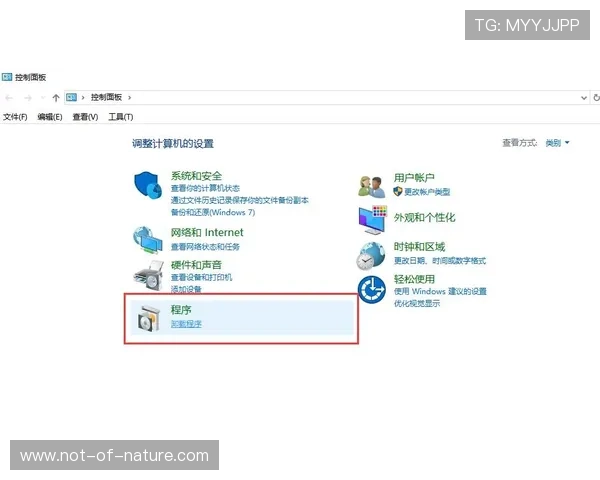Expand chevron before 控制面板 in breadcrumb

pyautogui.click(x=83, y=98)
